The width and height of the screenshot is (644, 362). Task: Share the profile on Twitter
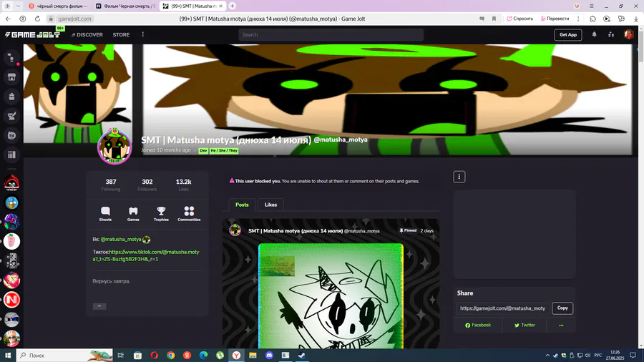[525, 325]
